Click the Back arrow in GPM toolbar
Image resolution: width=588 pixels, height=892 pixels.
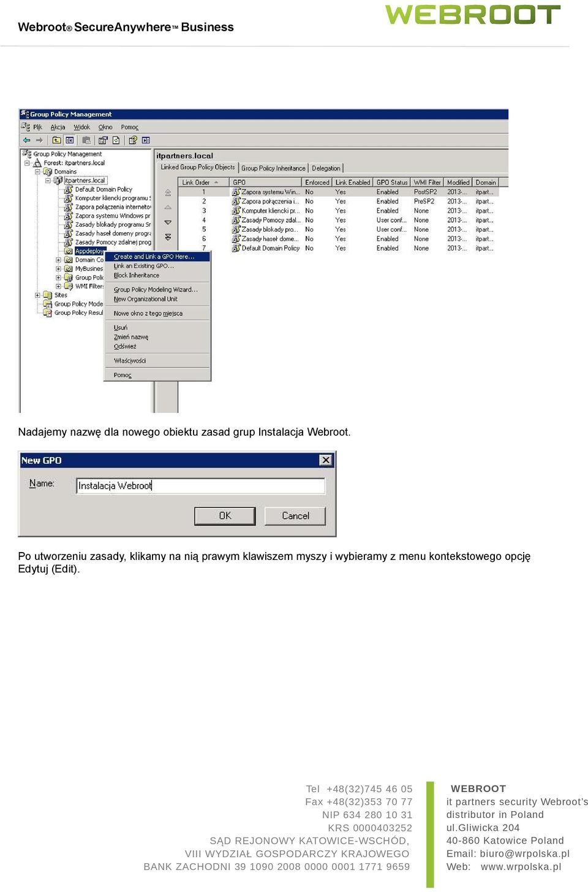pyautogui.click(x=26, y=140)
